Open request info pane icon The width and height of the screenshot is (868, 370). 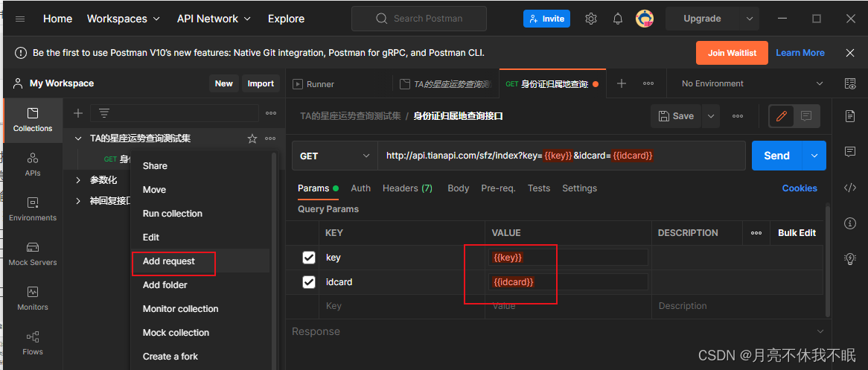850,223
